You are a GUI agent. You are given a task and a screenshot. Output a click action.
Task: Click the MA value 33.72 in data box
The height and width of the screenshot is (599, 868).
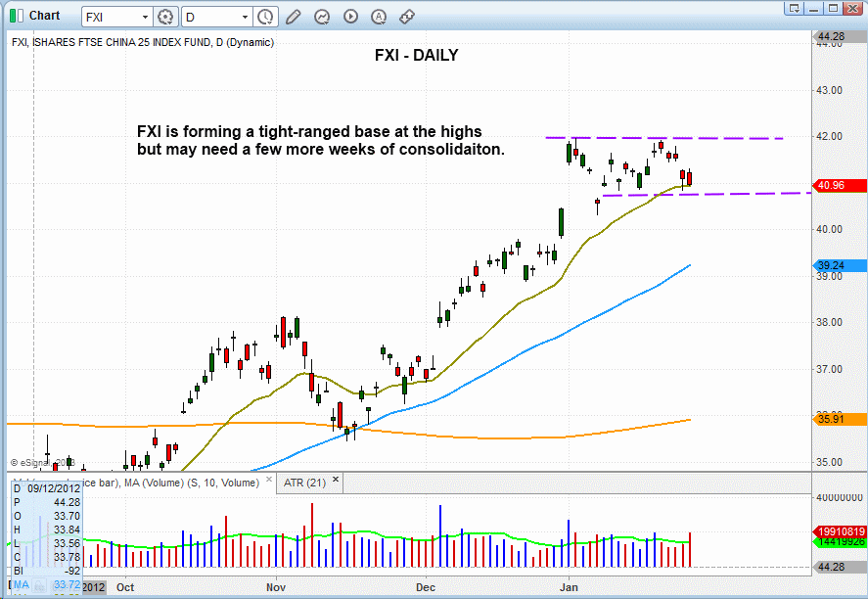(67, 584)
